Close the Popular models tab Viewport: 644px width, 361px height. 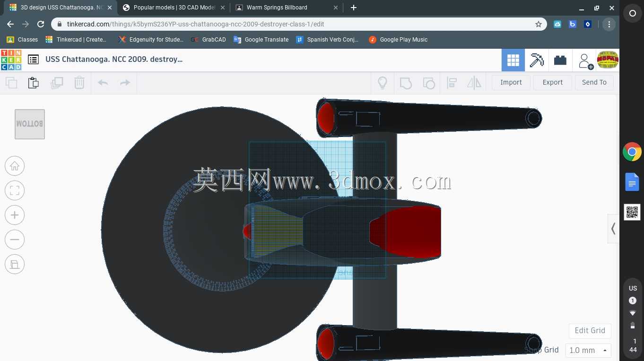coord(223,8)
